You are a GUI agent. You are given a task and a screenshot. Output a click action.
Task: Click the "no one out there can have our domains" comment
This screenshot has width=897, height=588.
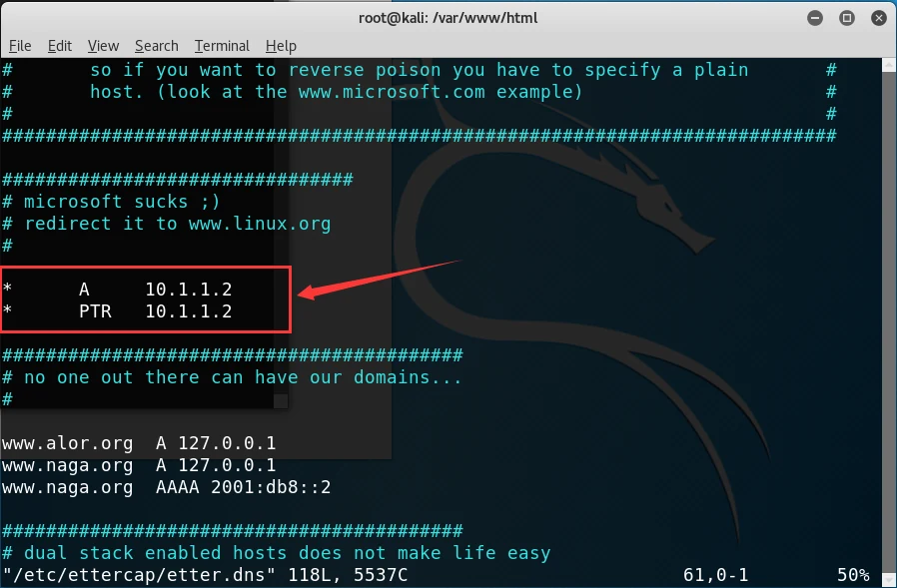tap(232, 377)
